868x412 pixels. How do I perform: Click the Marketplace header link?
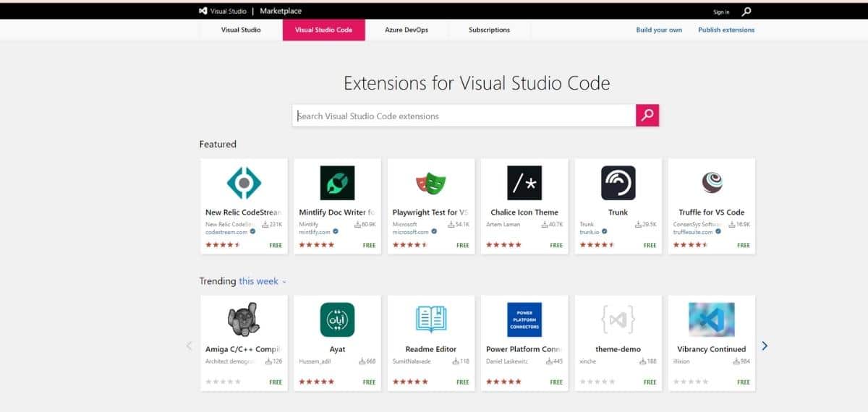[281, 11]
